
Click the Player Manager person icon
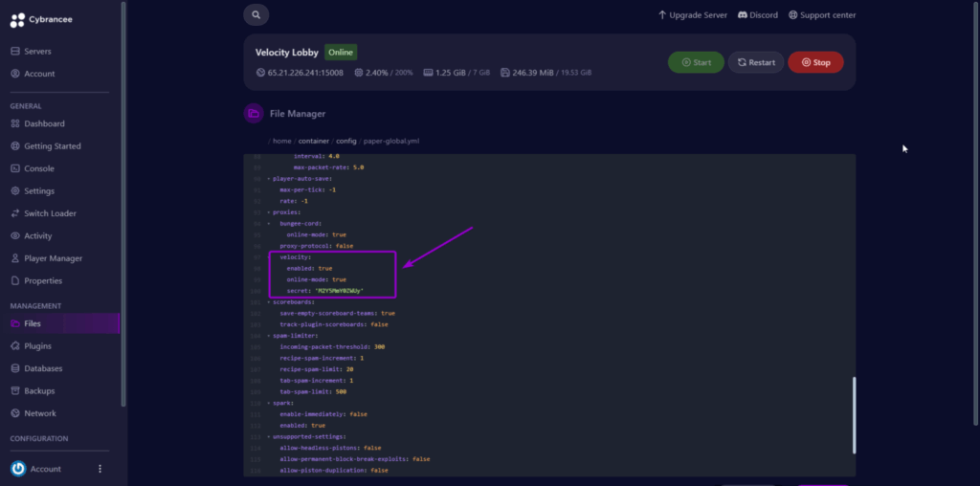(15, 258)
